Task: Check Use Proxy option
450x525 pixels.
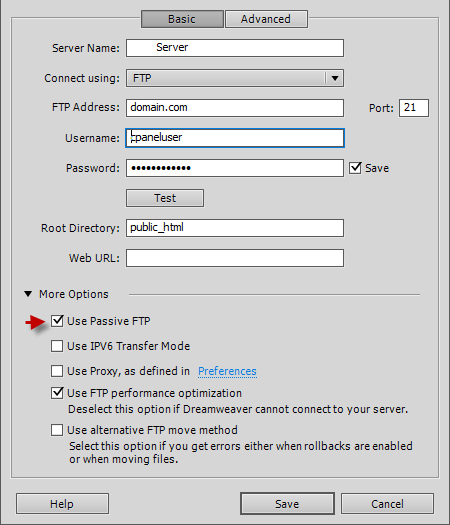Action: pos(57,371)
